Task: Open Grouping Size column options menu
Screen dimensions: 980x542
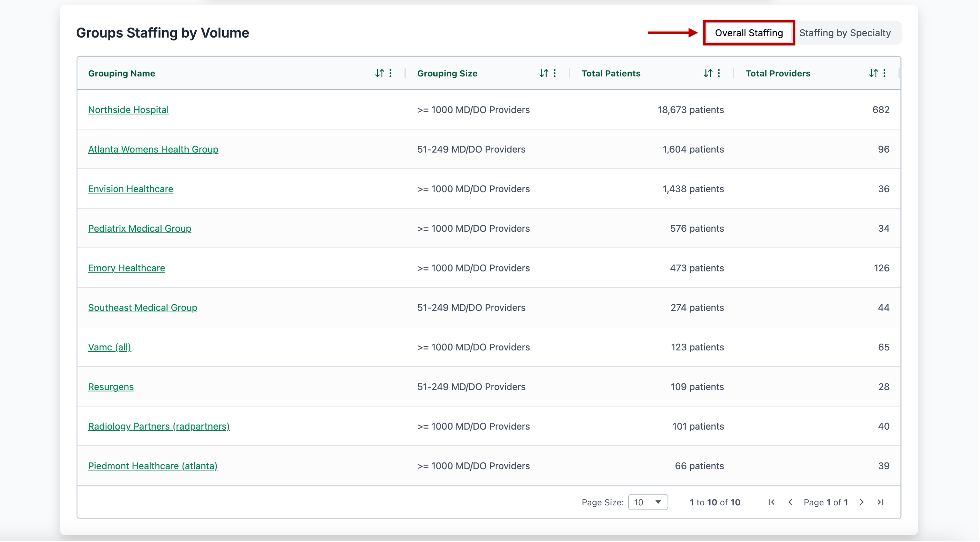Action: tap(555, 73)
